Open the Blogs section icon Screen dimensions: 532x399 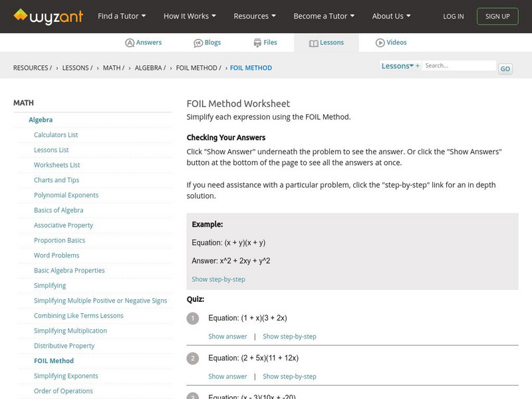click(x=198, y=43)
